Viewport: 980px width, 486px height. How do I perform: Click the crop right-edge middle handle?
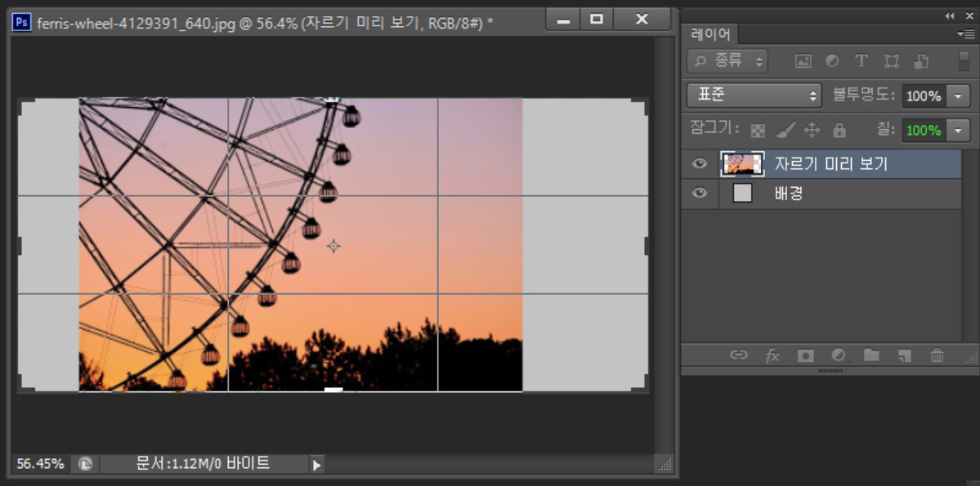coord(647,246)
